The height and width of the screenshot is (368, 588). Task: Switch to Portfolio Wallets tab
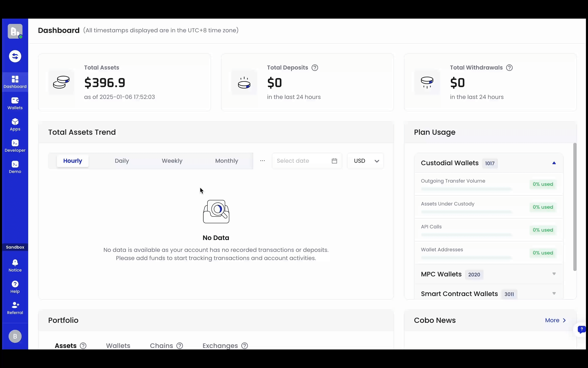118,346
